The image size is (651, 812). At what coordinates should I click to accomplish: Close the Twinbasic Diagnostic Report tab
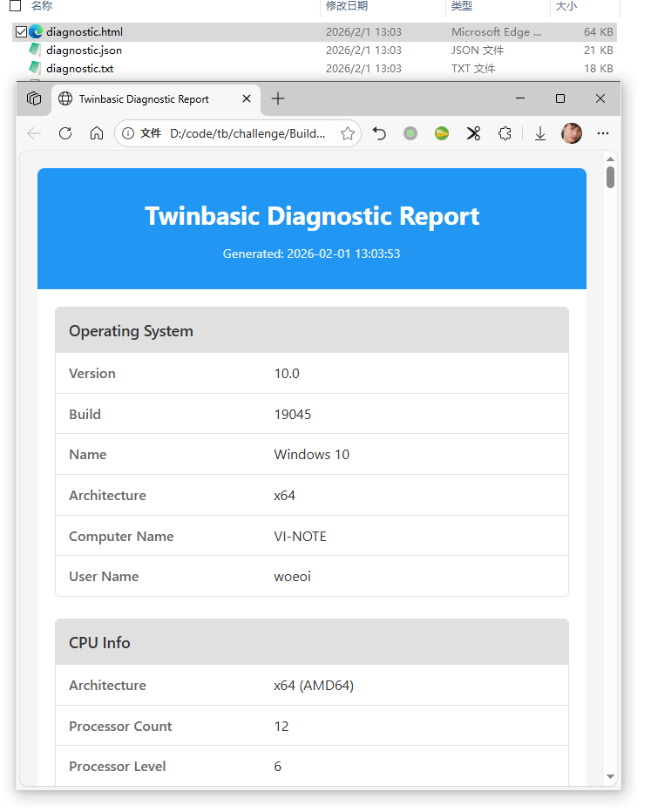[247, 98]
